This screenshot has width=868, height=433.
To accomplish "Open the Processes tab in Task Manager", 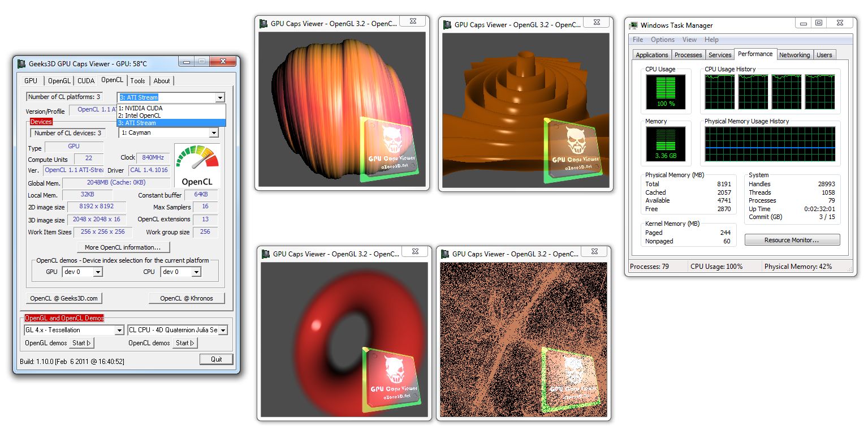I will pos(688,55).
